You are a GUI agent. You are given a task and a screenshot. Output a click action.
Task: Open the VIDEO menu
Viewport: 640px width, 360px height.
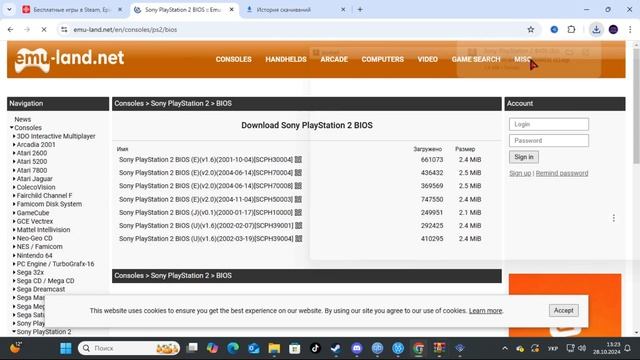(x=427, y=59)
